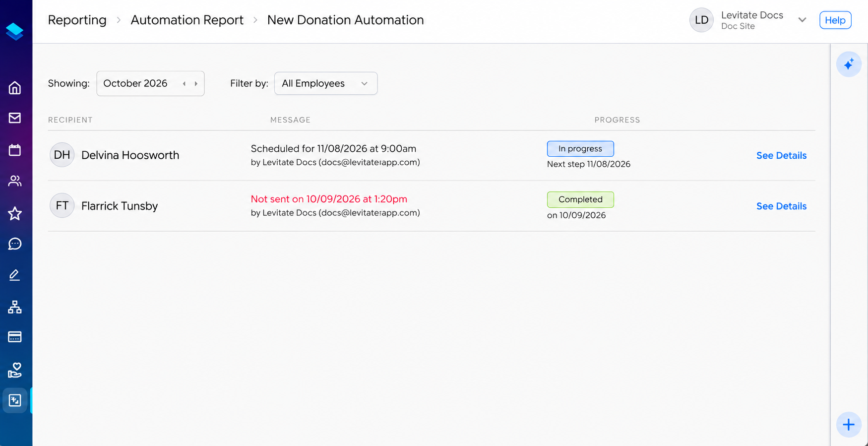Click the PROGRESS column header
Screen dimensions: 868x446
617,120
